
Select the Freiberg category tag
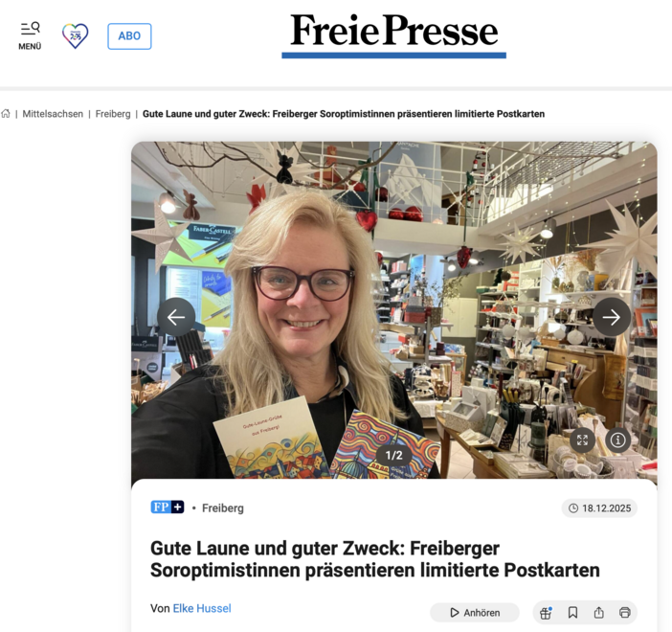click(223, 508)
